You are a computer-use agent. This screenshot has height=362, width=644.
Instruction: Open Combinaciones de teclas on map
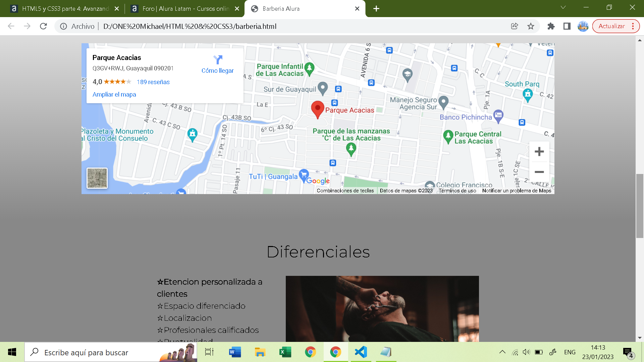pyautogui.click(x=345, y=191)
